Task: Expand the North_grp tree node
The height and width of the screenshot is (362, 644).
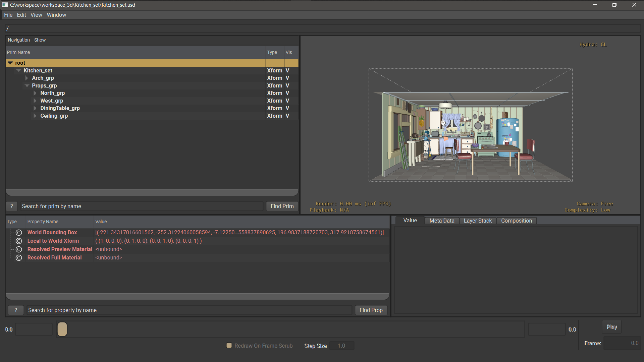Action: point(35,93)
